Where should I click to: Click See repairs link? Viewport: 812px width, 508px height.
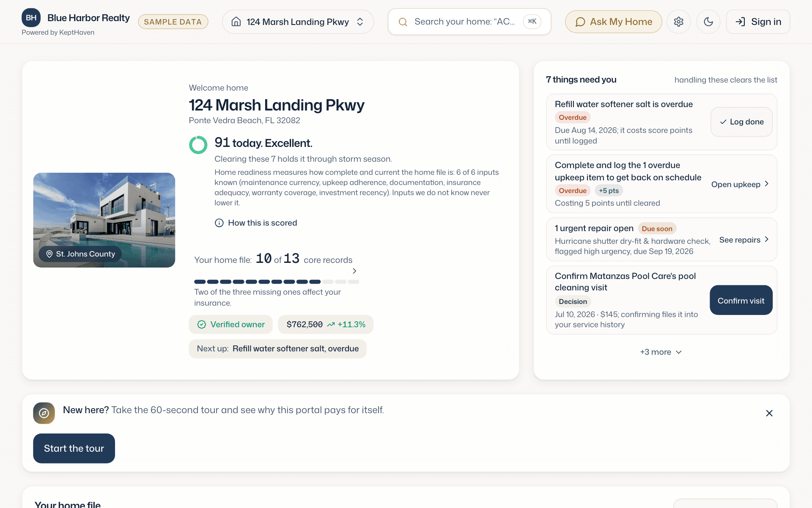tap(744, 240)
